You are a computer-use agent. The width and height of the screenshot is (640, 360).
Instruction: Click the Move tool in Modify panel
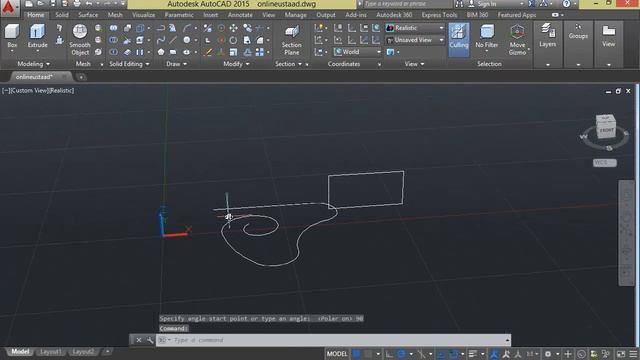tap(233, 28)
